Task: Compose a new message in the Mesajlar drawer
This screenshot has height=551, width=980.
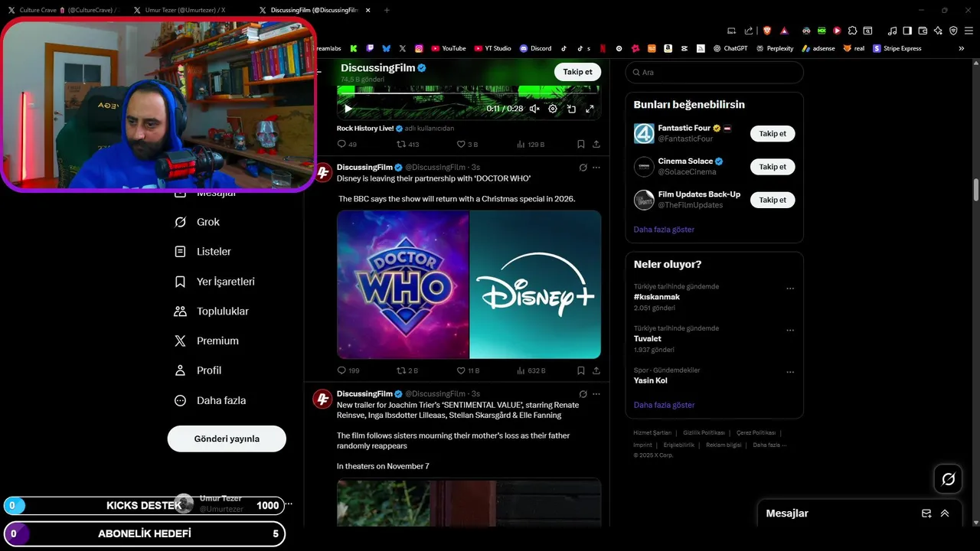Action: 926,514
